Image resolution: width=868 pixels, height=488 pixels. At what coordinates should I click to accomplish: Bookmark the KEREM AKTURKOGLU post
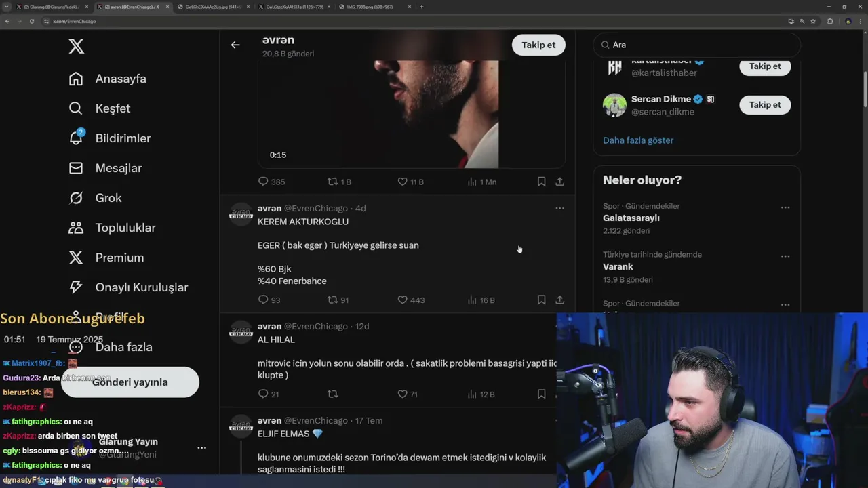pos(541,300)
